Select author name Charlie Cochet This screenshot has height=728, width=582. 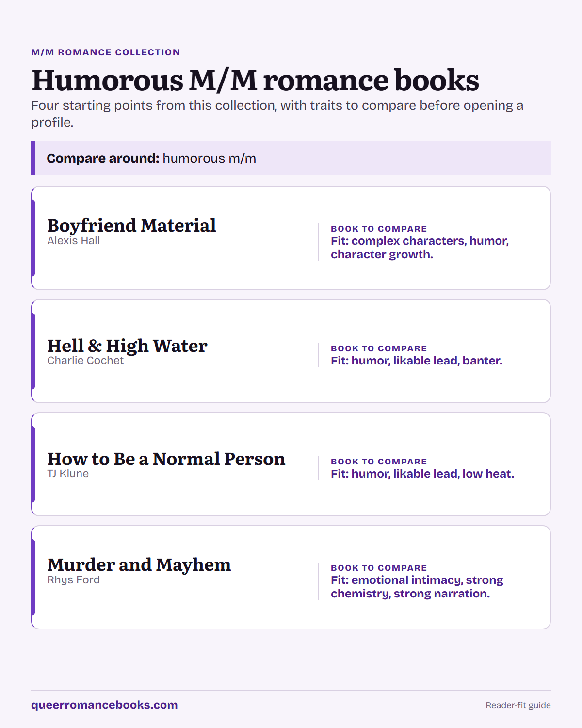click(x=85, y=361)
